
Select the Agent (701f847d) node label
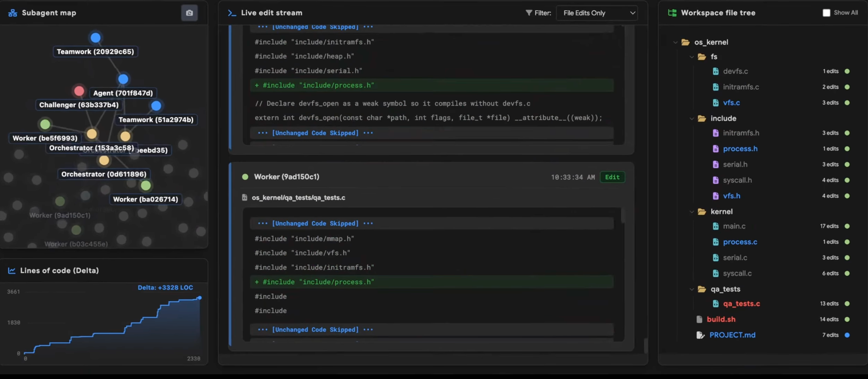[x=123, y=93]
